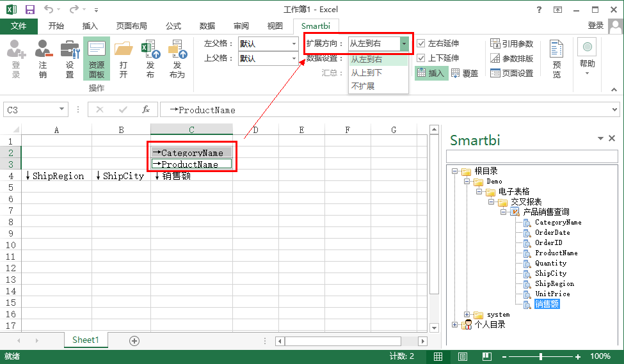Expand the personal directory (个人目录) node

(454, 324)
